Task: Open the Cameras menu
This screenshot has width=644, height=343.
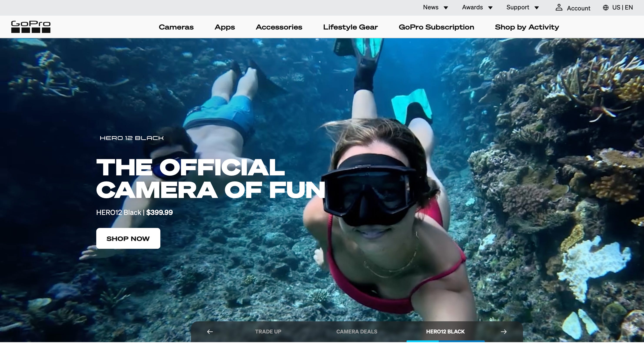Action: coord(176,27)
